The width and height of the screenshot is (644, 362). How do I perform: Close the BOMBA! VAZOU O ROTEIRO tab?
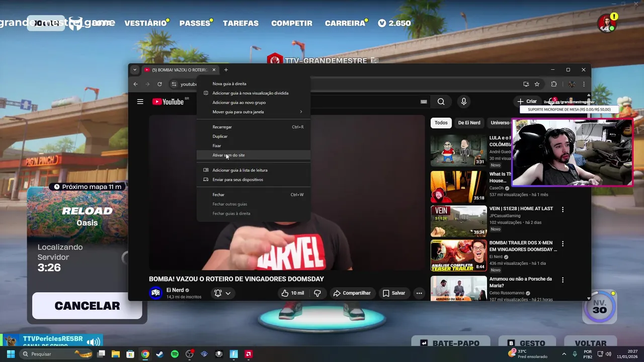click(x=214, y=70)
